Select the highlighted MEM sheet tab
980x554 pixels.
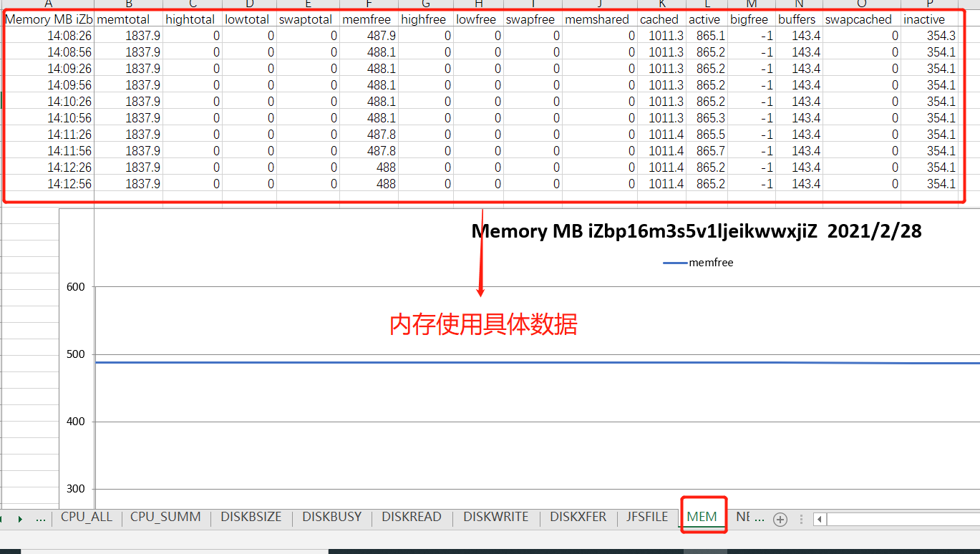[703, 516]
